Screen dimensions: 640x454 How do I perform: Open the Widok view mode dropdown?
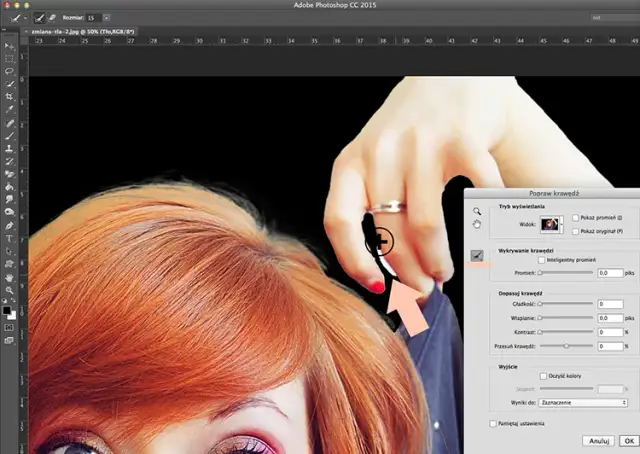click(562, 225)
